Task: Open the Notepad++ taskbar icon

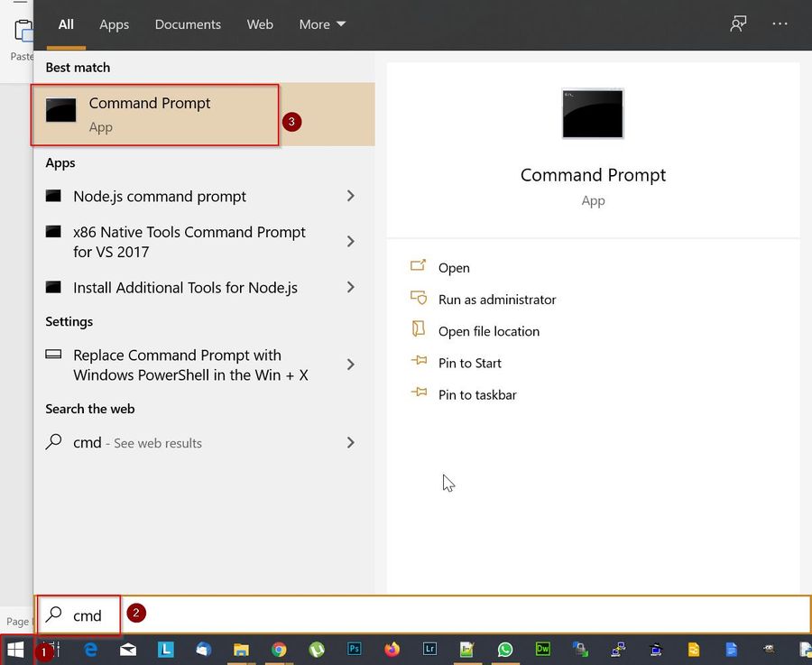Action: (467, 649)
